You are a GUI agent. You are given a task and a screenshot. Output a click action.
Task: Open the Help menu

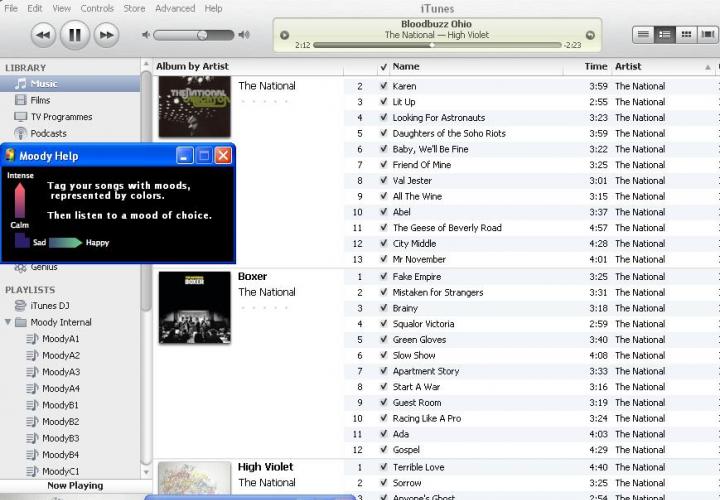click(213, 8)
